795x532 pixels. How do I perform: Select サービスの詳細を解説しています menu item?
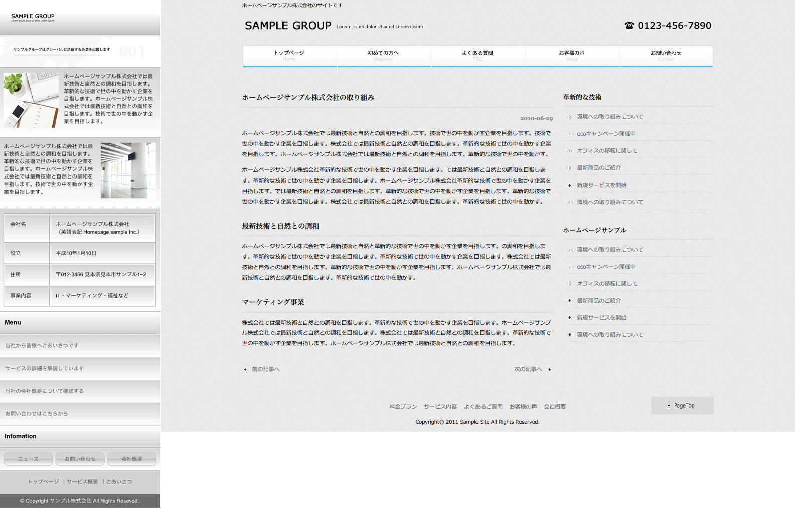pyautogui.click(x=45, y=369)
